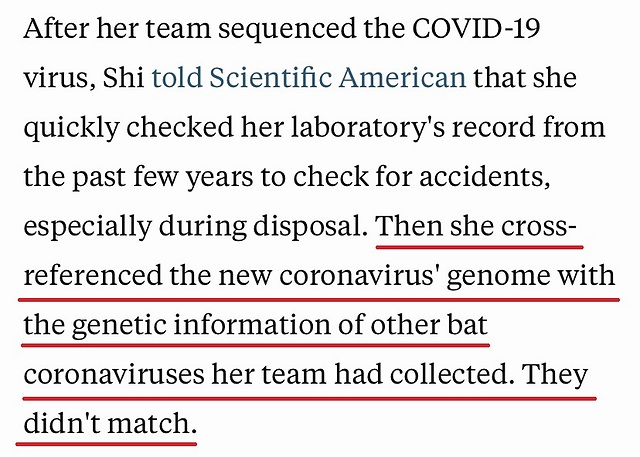Click the underlined word 'referenced'
The width and height of the screenshot is (640, 457).
point(93,275)
